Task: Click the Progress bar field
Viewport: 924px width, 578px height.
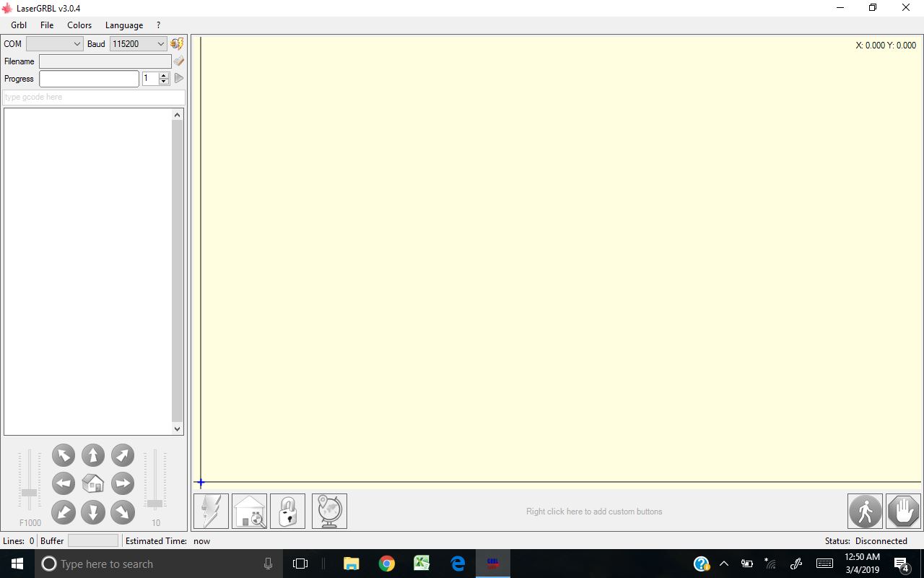Action: 89,79
